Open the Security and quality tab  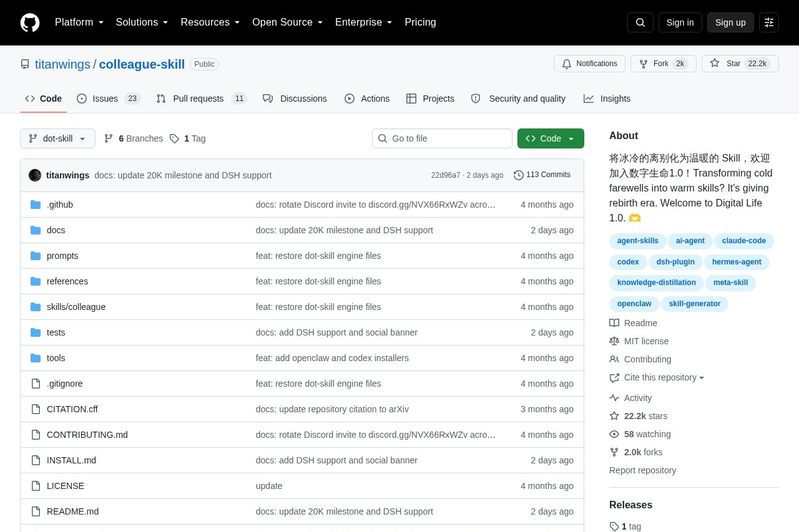point(518,99)
